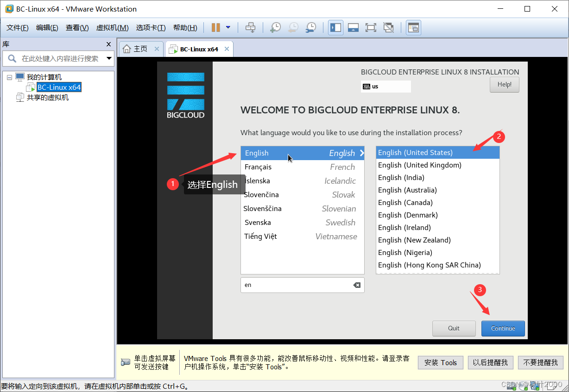This screenshot has height=392, width=569.
Task: Take a snapshot of the virtual machine
Action: 275,27
